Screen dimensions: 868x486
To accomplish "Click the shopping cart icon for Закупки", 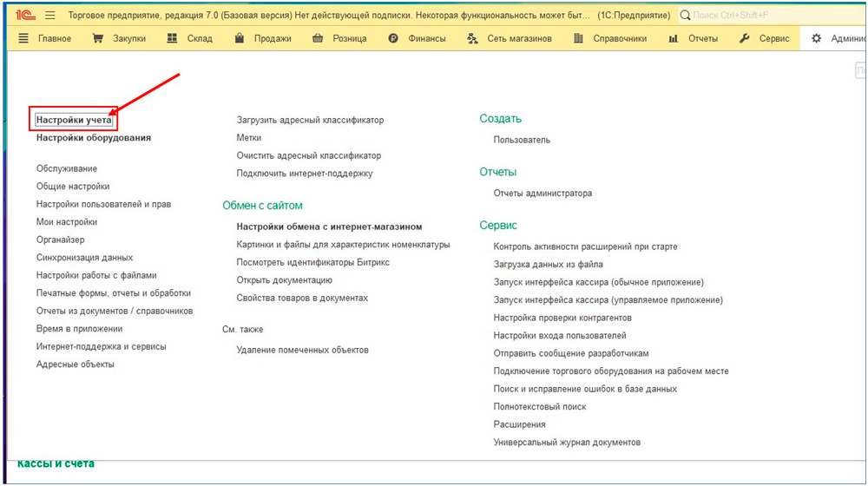I will pos(98,38).
